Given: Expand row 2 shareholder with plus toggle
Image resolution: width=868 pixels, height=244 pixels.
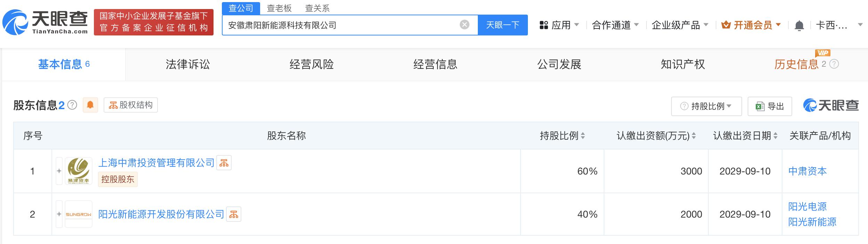Looking at the screenshot, I should (x=59, y=214).
